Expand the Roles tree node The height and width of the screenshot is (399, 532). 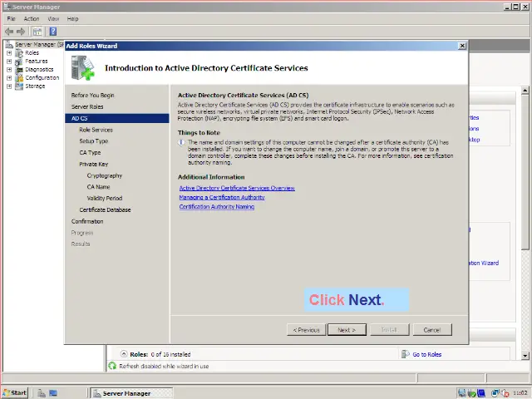tap(9, 53)
